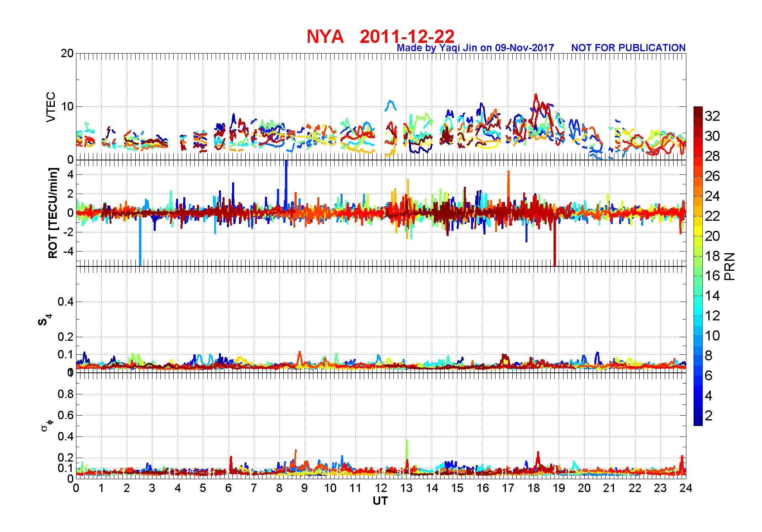The image size is (762, 532).
Task: Click the x-axis UT tick label '3'
Action: pyautogui.click(x=152, y=488)
